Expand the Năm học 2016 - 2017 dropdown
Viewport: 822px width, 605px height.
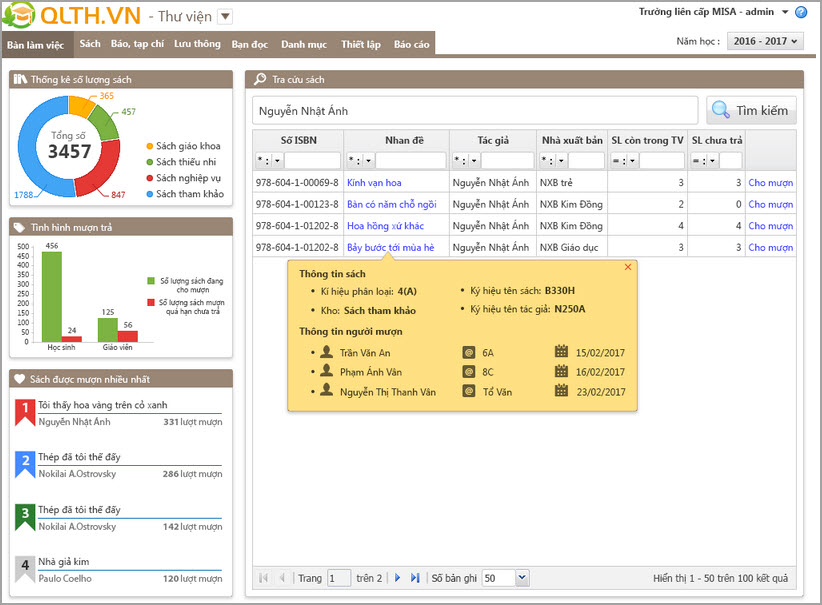[x=766, y=41]
